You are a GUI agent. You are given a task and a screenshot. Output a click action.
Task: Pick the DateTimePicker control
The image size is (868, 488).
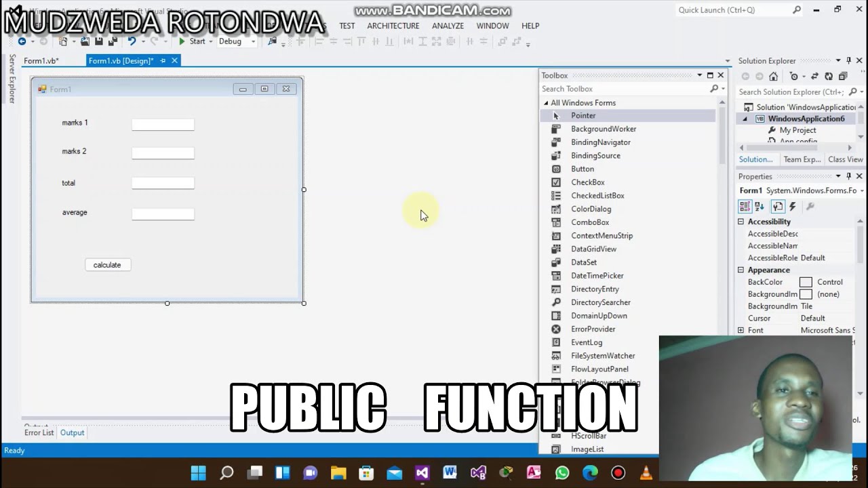pos(627,276)
